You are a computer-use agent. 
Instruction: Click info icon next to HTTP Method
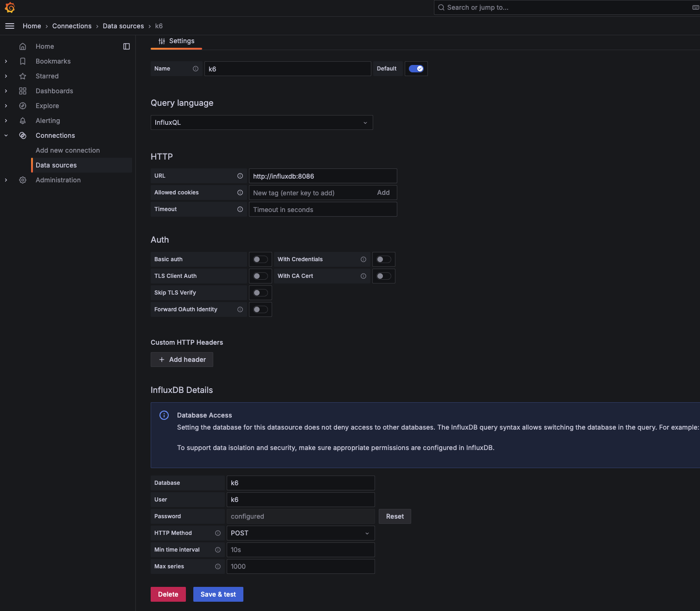coord(218,533)
